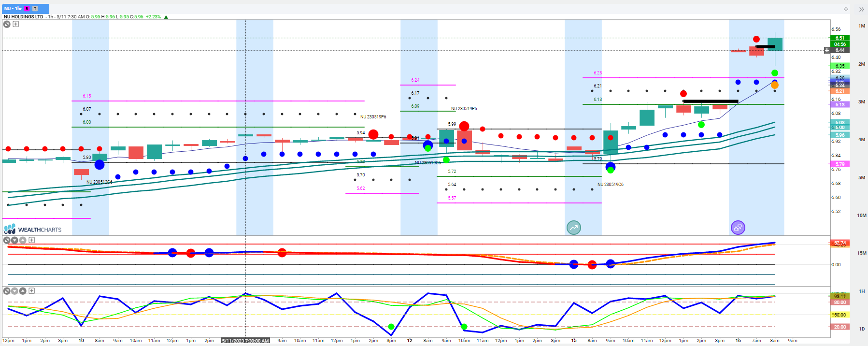868x346 pixels.
Task: Switch to the 1M timeframe
Action: pos(862,26)
